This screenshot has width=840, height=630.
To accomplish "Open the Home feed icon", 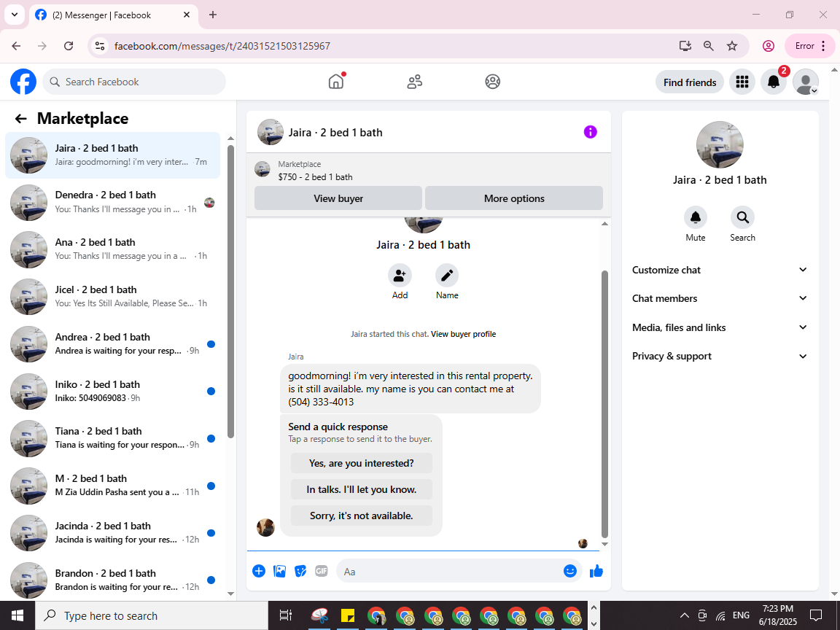I will [x=336, y=82].
